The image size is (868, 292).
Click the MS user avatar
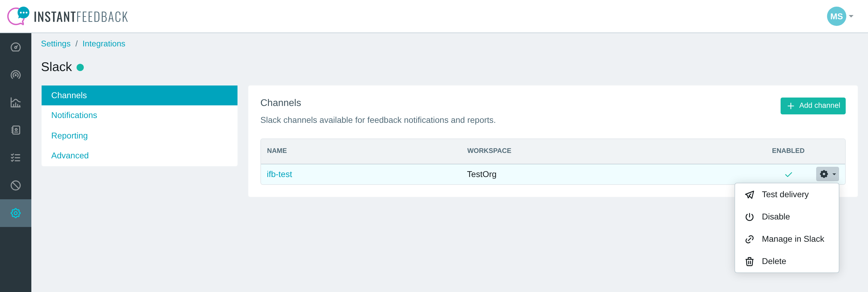pyautogui.click(x=836, y=16)
